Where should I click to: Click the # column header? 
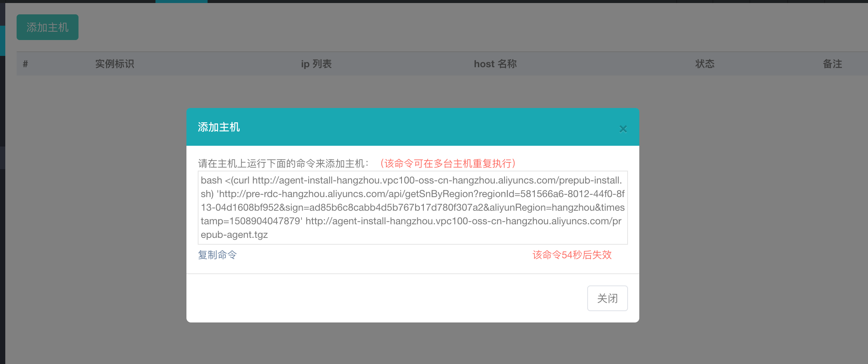[x=25, y=64]
